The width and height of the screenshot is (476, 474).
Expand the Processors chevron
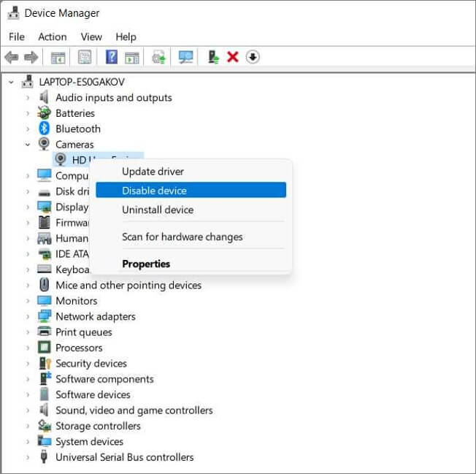[28, 348]
